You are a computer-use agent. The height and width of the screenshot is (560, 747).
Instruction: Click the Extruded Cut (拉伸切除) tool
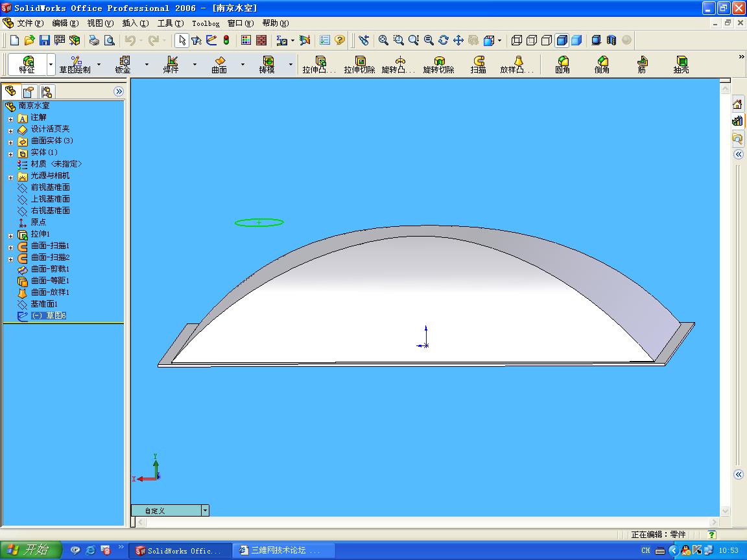[x=360, y=65]
